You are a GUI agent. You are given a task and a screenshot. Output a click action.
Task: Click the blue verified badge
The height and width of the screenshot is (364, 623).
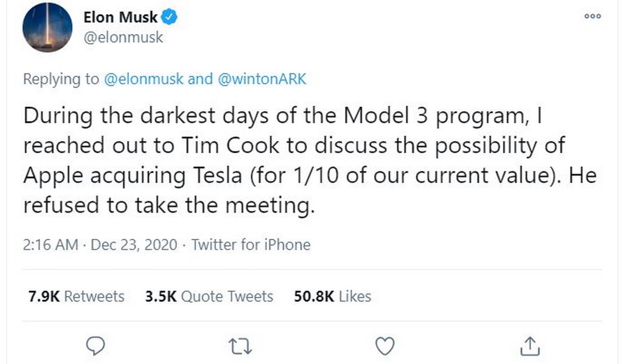point(170,18)
